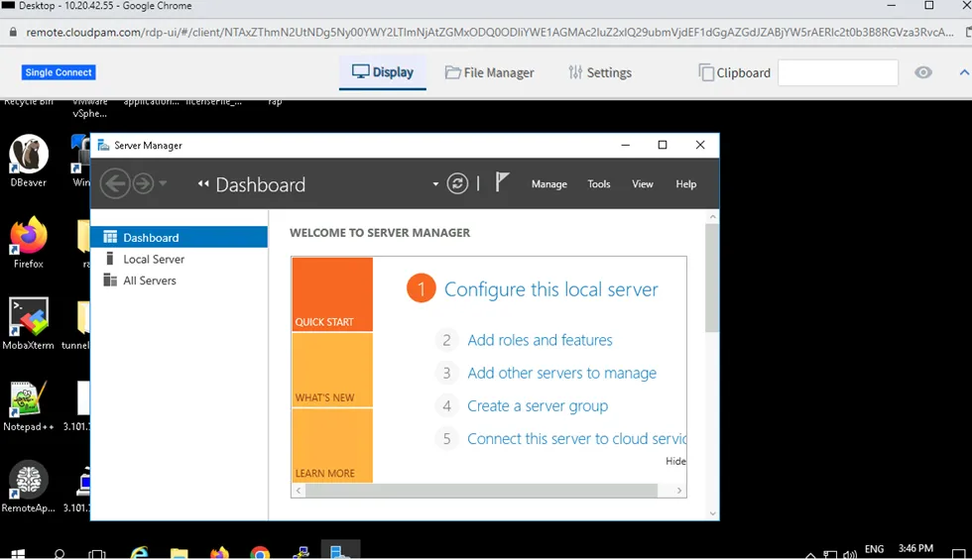Click Add other servers to manage
This screenshot has height=560, width=972.
(561, 373)
